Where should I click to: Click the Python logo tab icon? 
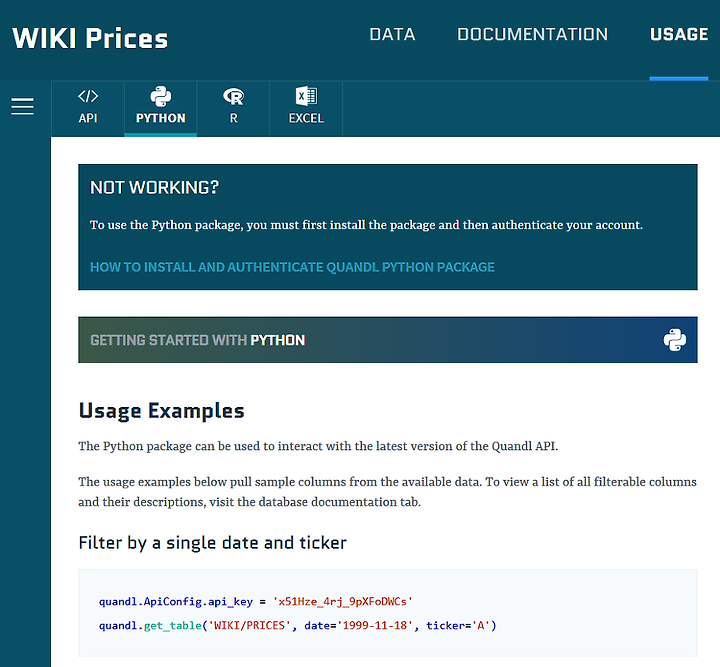pos(161,96)
